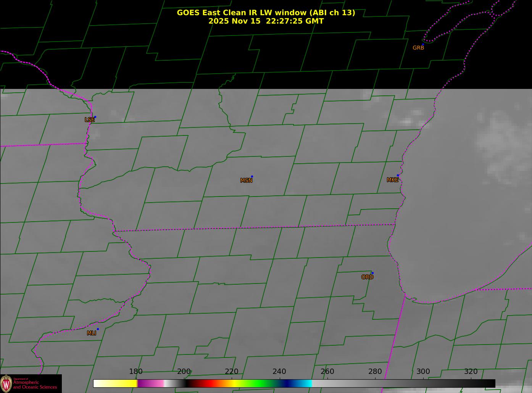Click the 180 tick label on colorbar
532x393 pixels.
click(135, 372)
